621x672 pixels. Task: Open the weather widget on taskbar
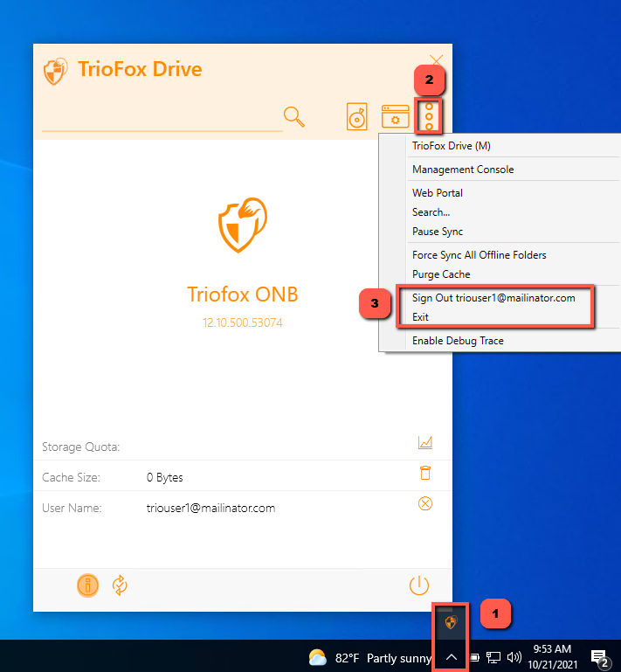point(369,657)
